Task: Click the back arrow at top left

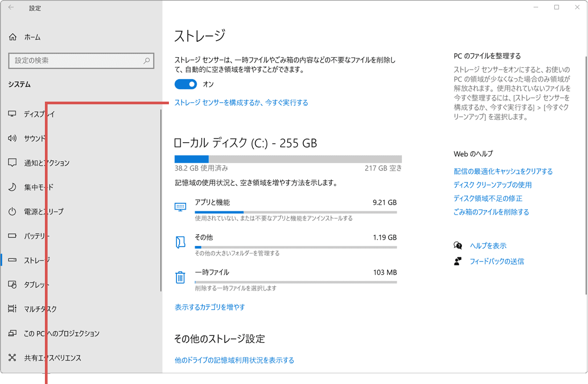Action: click(12, 7)
